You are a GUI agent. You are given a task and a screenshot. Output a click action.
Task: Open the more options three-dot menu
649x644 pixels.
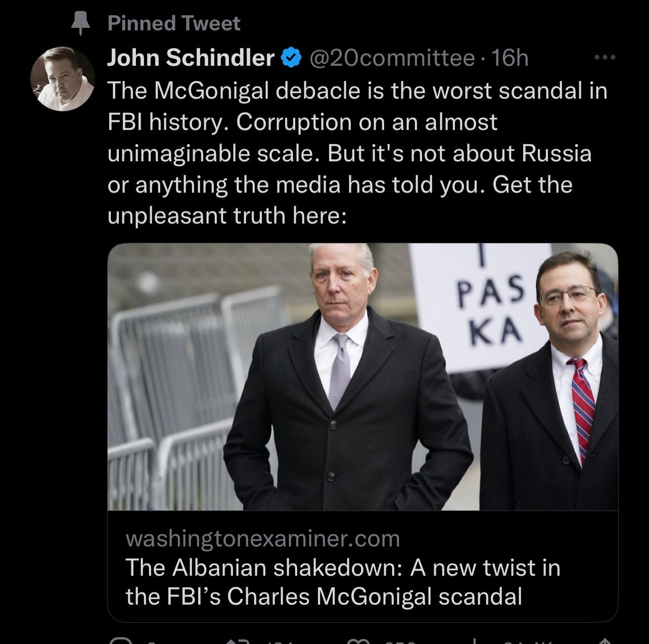coord(605,58)
